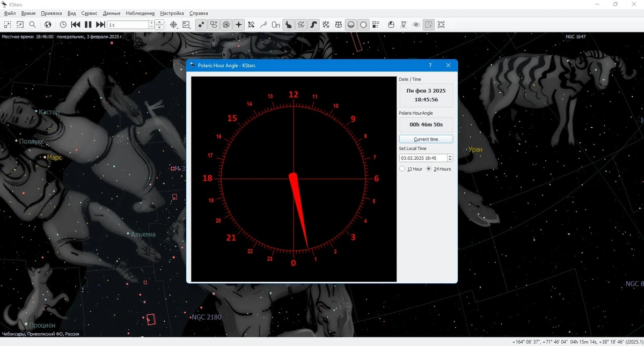
Task: Open geographic location globe icon
Action: point(48,25)
